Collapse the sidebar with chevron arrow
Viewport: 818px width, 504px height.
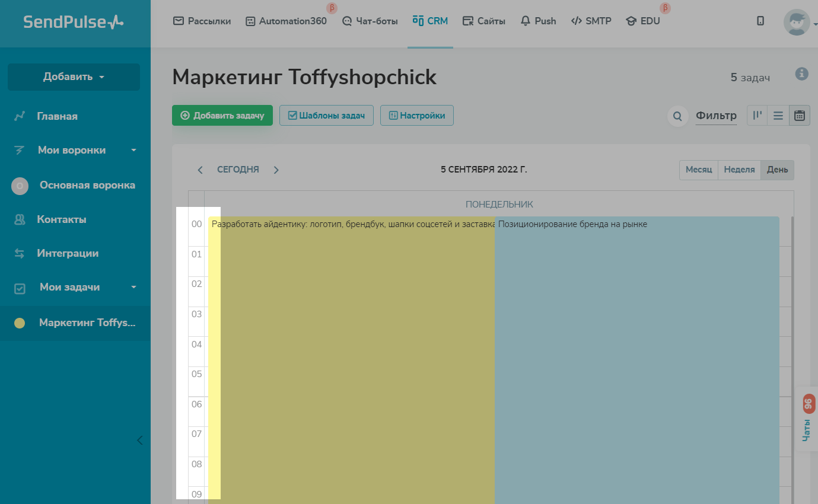click(140, 440)
